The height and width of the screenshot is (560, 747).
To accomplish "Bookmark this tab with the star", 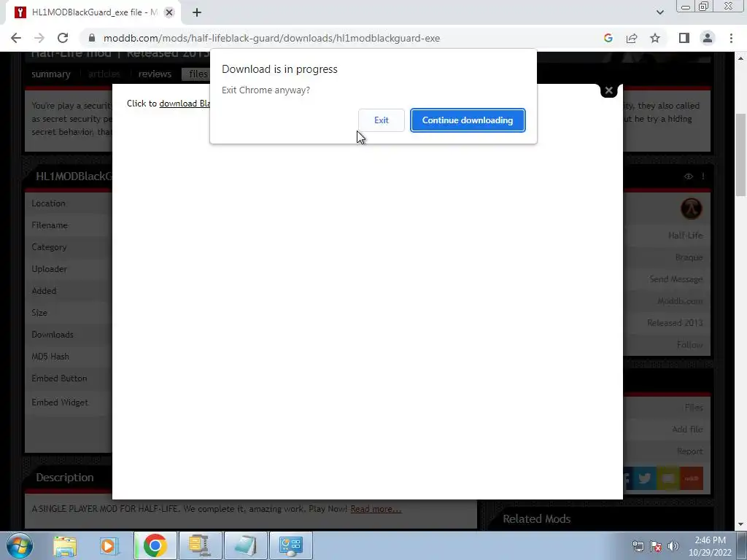I will pos(655,38).
